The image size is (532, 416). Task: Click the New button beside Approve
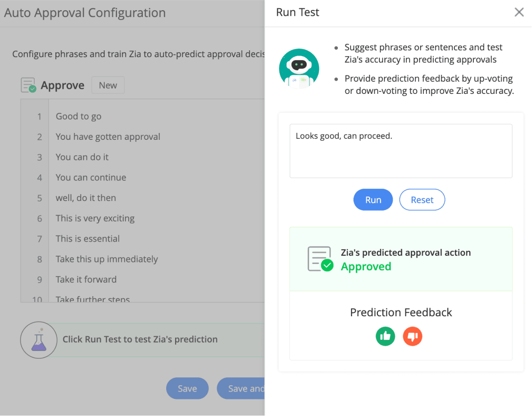click(x=108, y=85)
